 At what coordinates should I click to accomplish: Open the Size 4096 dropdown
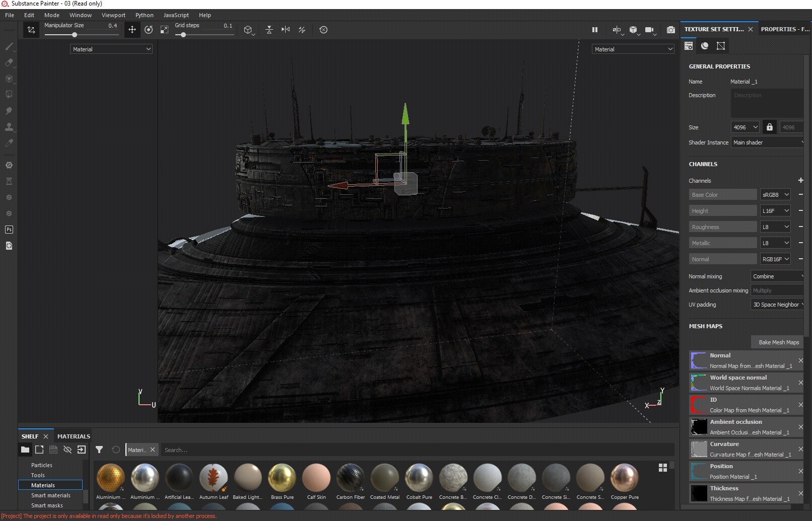click(745, 127)
